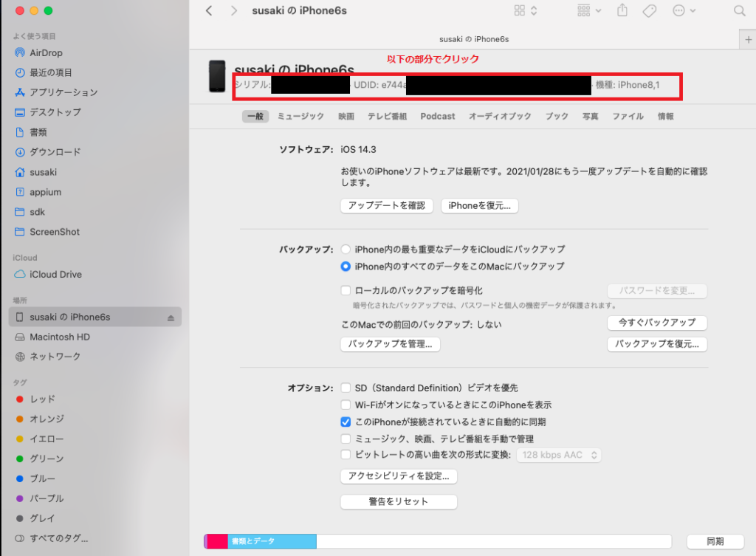Click バックアップを復元 button
Screen dimensions: 756x556
pyautogui.click(x=657, y=344)
